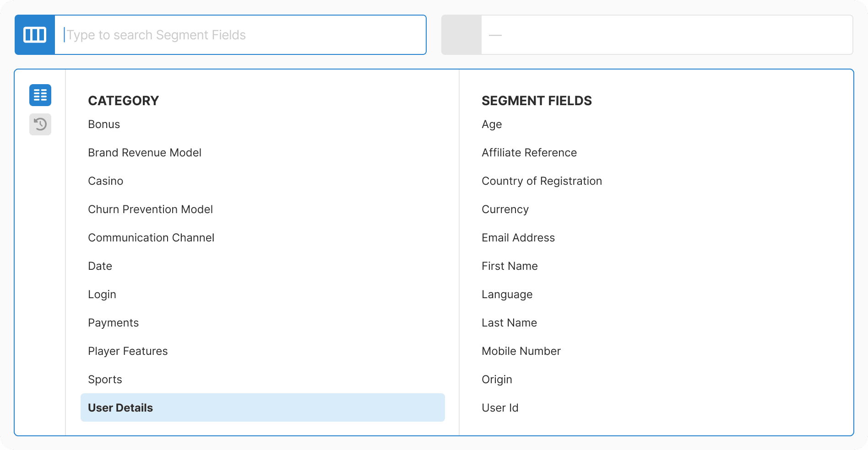Select the Bonus category
868x450 pixels.
pyautogui.click(x=104, y=124)
